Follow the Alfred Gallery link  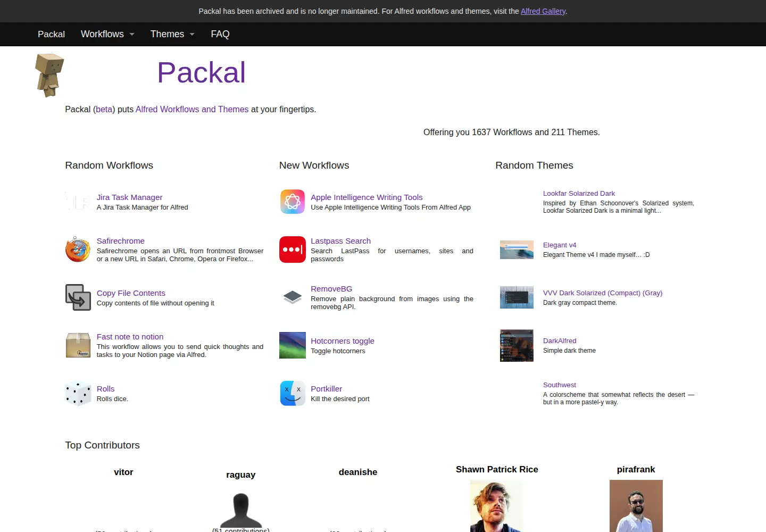click(543, 11)
